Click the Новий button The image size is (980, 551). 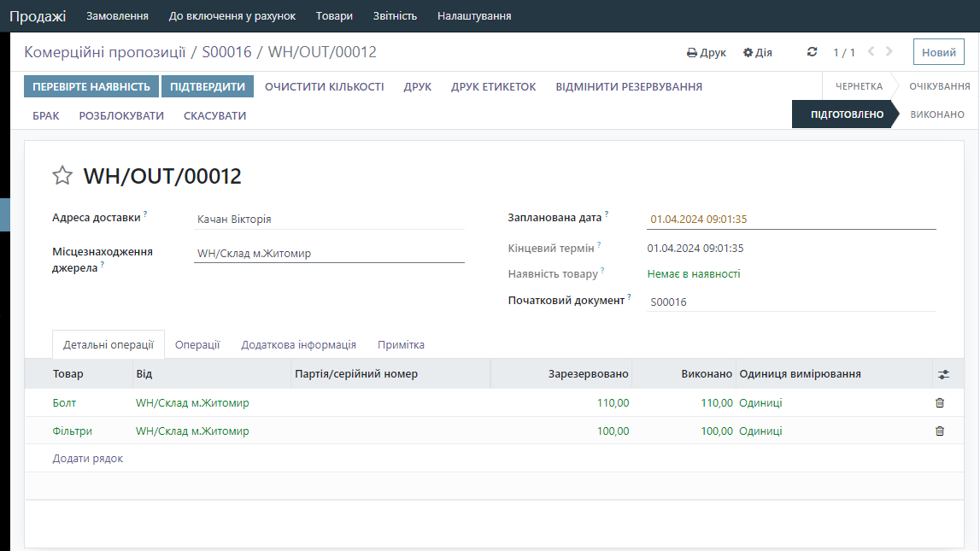tap(938, 52)
